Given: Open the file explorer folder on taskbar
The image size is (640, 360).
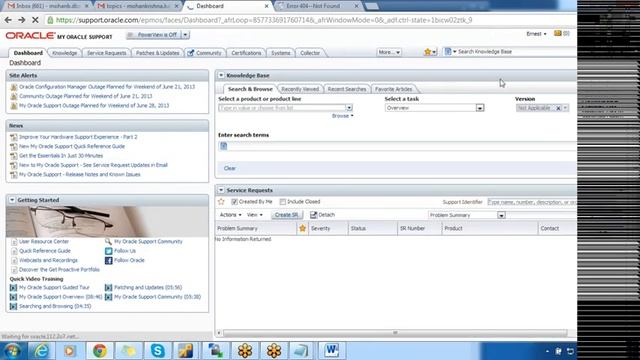Looking at the screenshot, I should [x=129, y=351].
